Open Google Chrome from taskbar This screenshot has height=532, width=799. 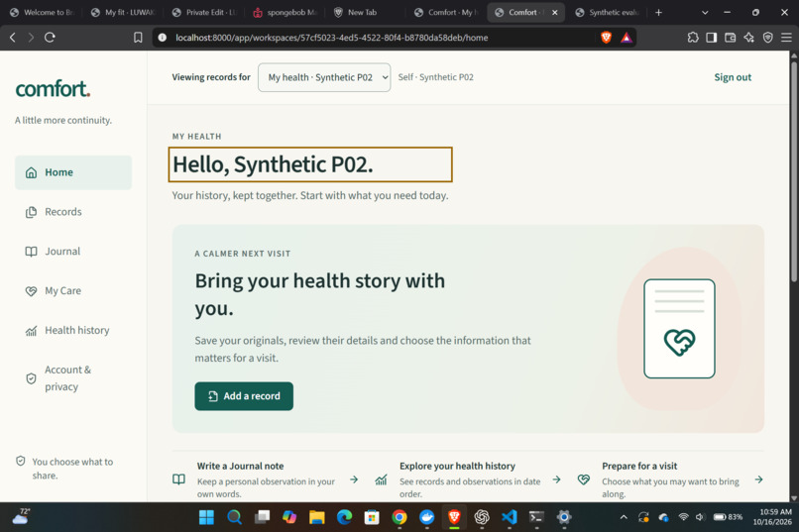[399, 517]
